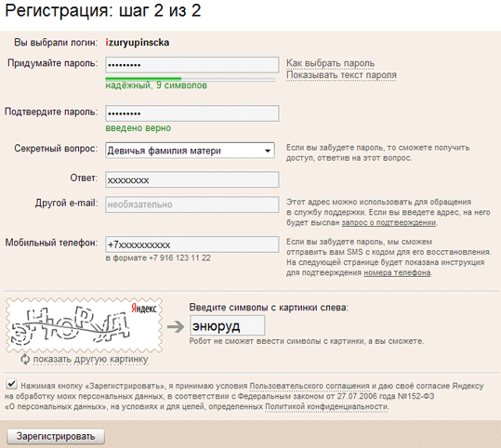Click the 'надёжный, 9 символов' status text
This screenshot has width=501, height=448.
[x=156, y=86]
